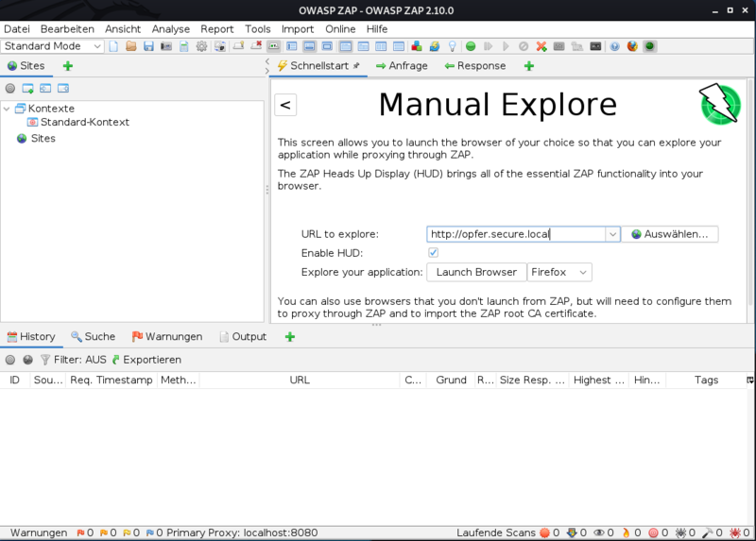Switch to the Warnungen tab
This screenshot has width=756, height=541.
pos(167,336)
